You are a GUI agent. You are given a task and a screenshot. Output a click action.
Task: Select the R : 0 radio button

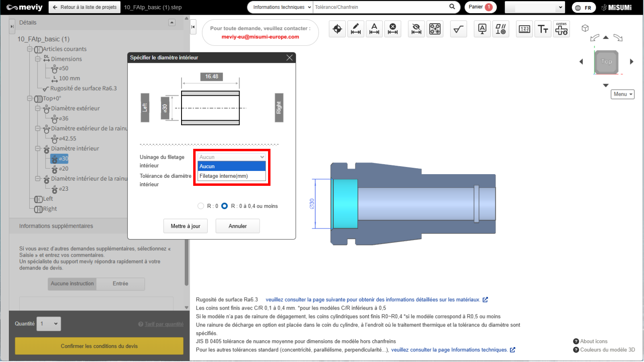click(201, 206)
